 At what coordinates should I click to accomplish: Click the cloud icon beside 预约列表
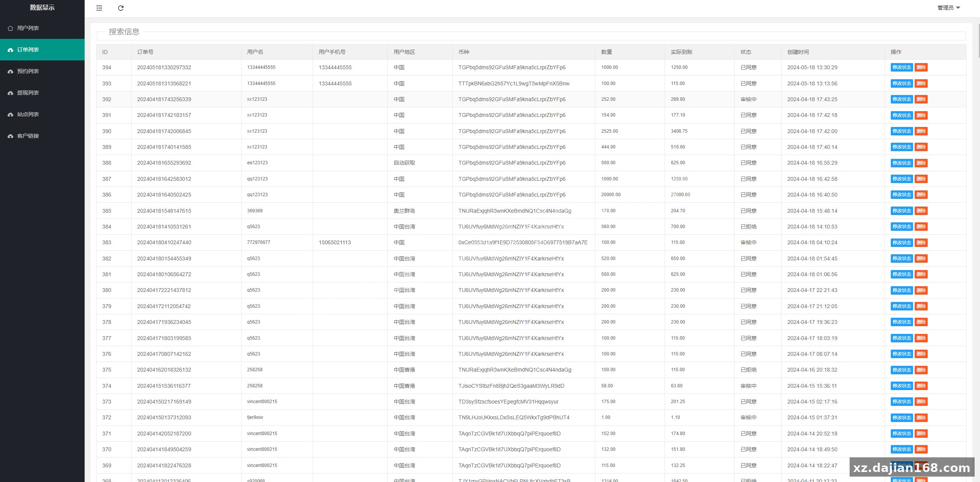[10, 71]
